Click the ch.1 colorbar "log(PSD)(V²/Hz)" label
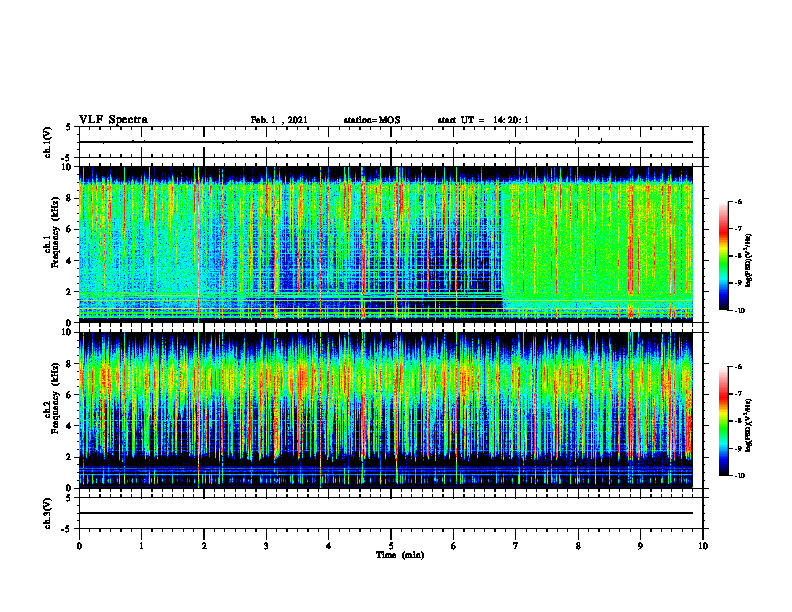792x612 pixels. (x=749, y=261)
